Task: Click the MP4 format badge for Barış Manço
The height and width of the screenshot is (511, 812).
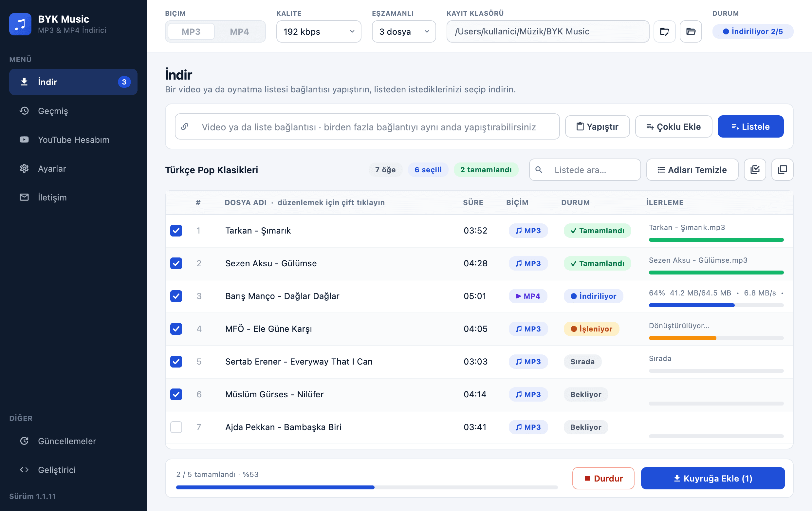Action: [x=528, y=296]
